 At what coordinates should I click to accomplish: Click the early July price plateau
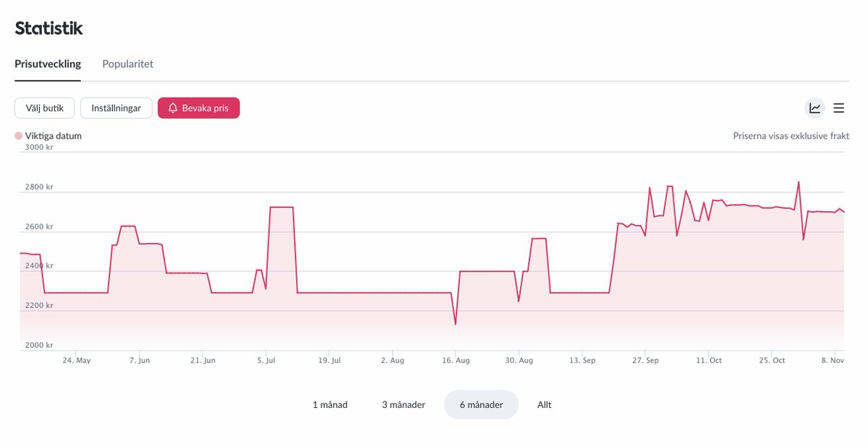(281, 208)
